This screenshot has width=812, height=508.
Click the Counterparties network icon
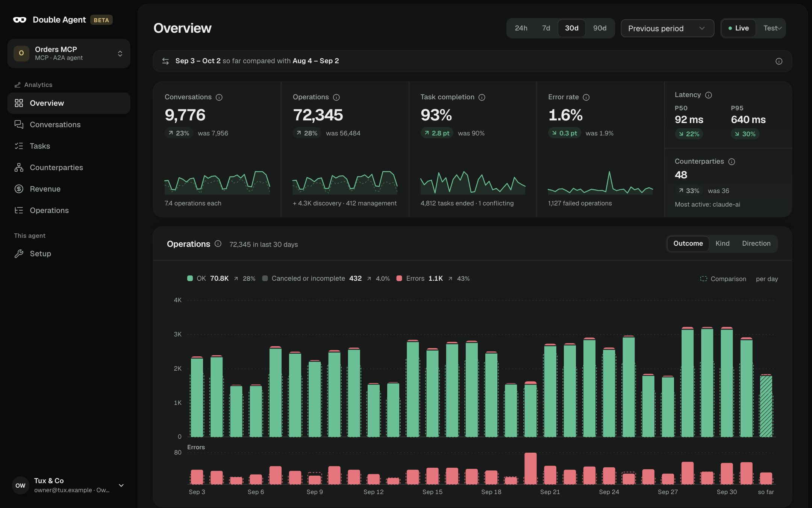point(19,167)
